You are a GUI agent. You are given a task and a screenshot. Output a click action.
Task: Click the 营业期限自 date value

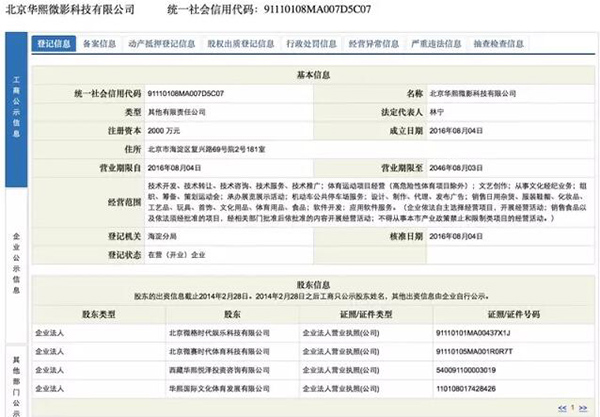click(x=174, y=168)
